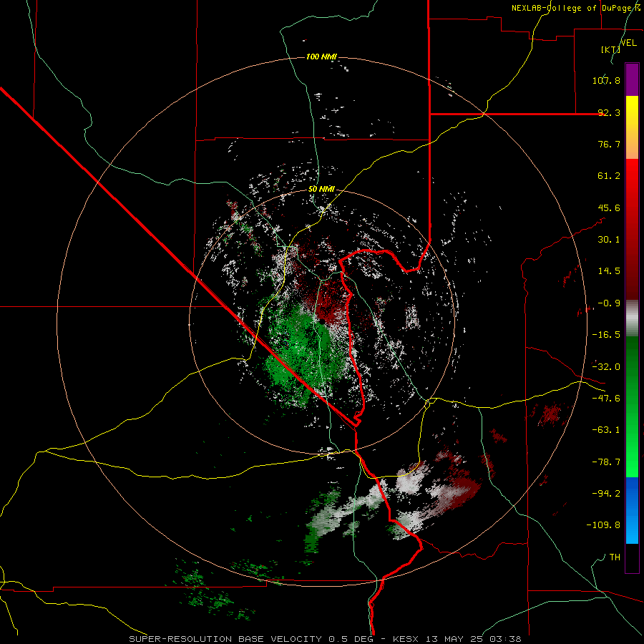Click the 100 NMI range ring label

click(321, 57)
